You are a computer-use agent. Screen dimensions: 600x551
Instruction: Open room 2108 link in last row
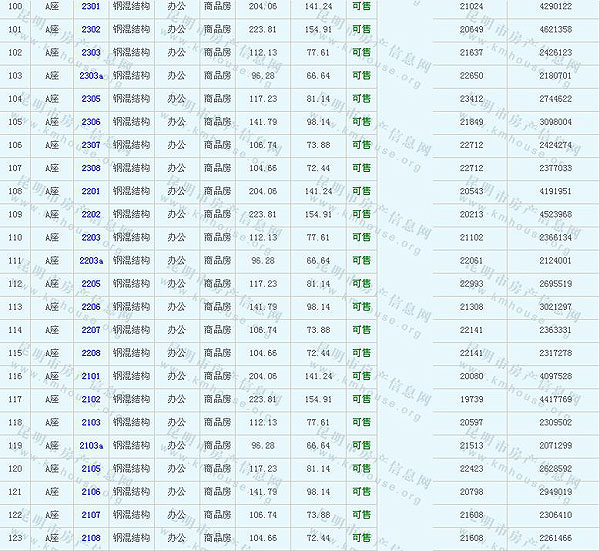coord(91,538)
